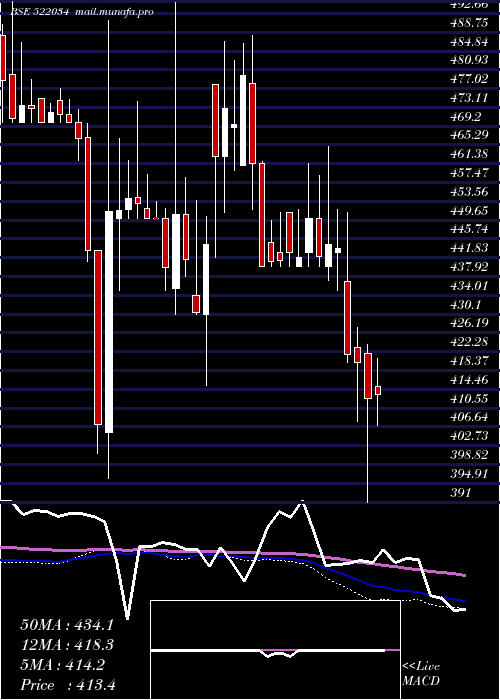Image resolution: width=500 pixels, height=700 pixels.
Task: Click the 437.92 price axis label
Action: tap(470, 267)
